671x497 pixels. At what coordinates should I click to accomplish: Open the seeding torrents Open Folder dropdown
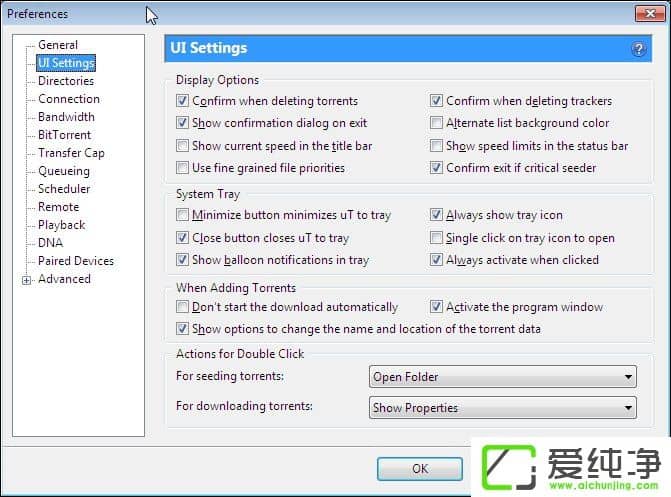coord(503,377)
